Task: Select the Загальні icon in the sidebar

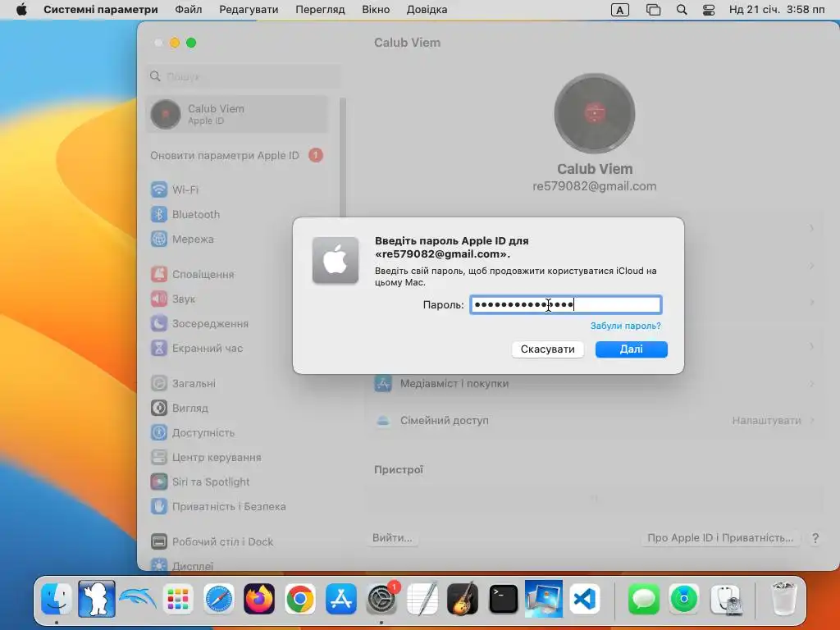Action: tap(158, 384)
